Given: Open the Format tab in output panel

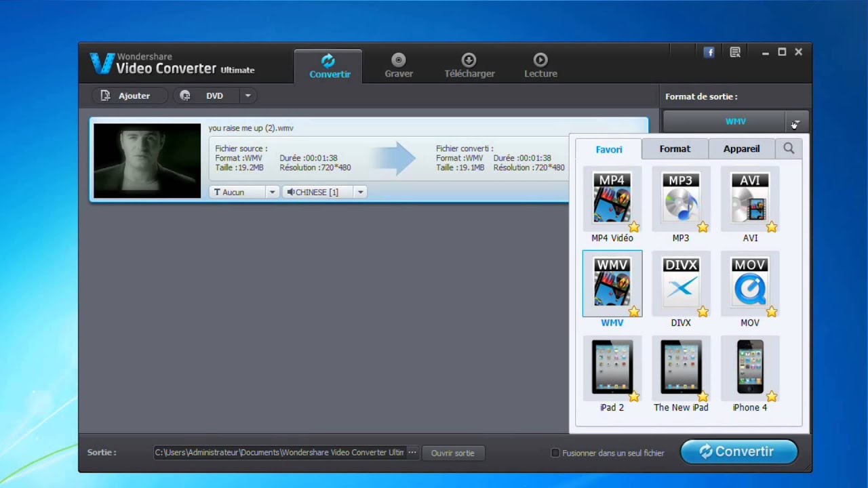Looking at the screenshot, I should tap(675, 148).
